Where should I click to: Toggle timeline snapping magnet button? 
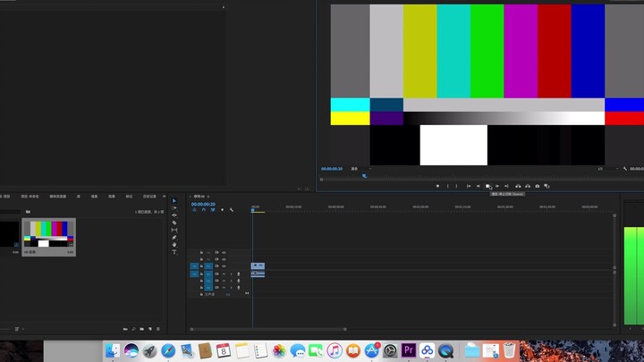coord(203,210)
